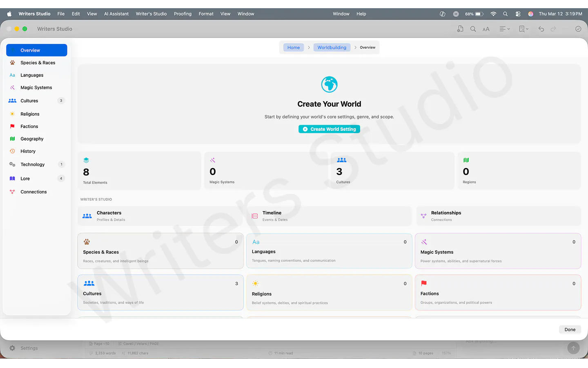Image resolution: width=588 pixels, height=368 pixels.
Task: Open the Species & Races card
Action: pos(160,251)
